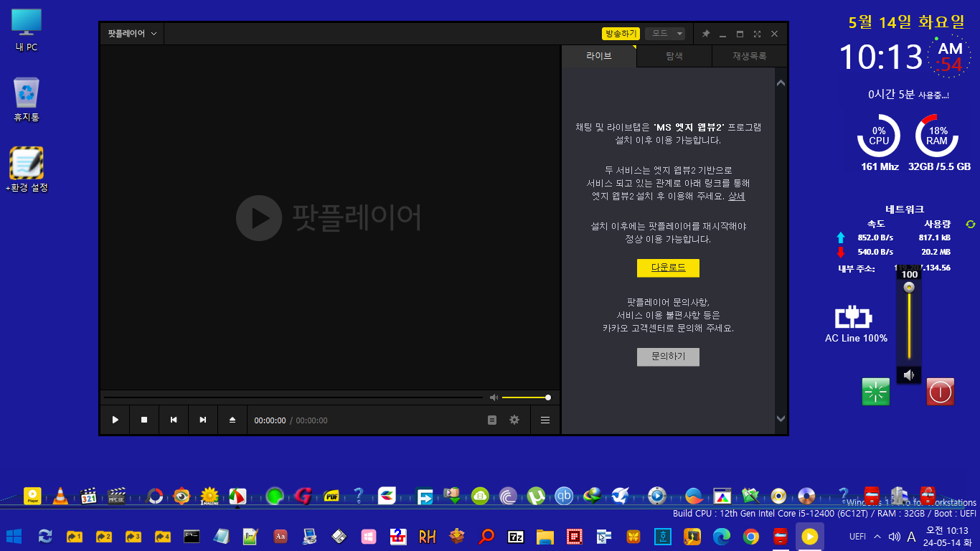
Task: Open the player control settings gear
Action: [x=514, y=420]
